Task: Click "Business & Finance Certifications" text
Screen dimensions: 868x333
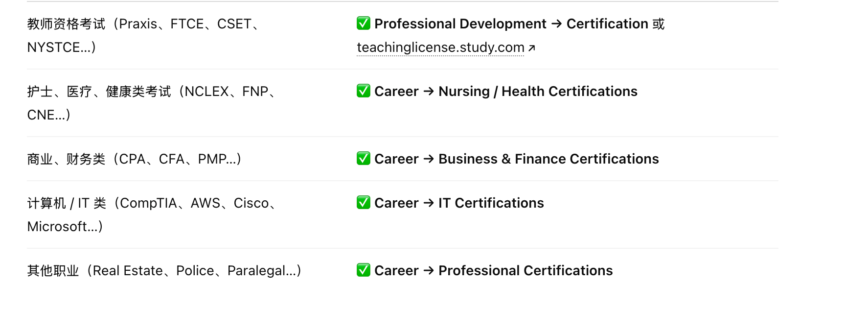Action: pos(548,159)
